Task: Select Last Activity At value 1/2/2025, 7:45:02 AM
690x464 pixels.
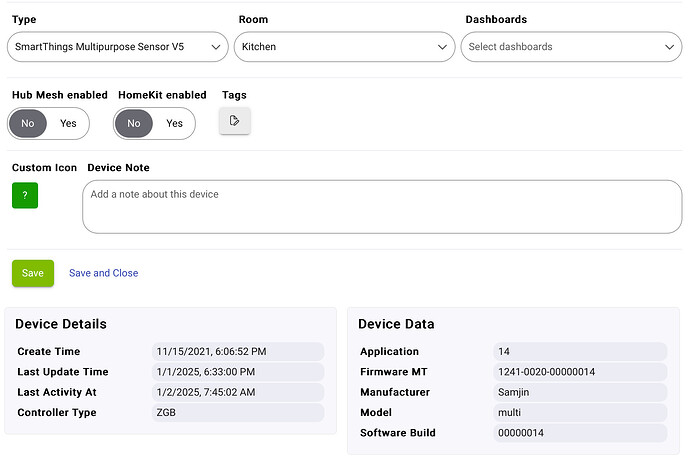Action: [238, 392]
